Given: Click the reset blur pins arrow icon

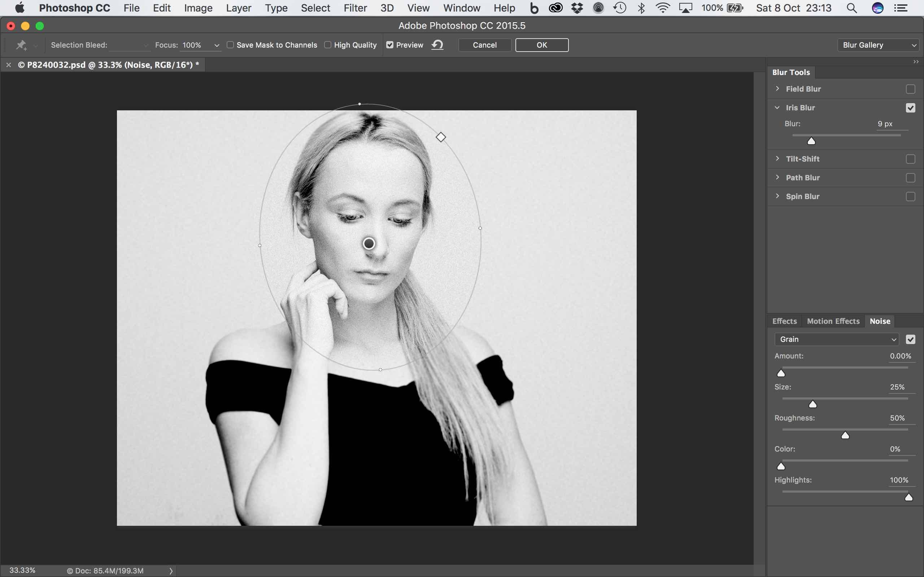Looking at the screenshot, I should click(437, 45).
